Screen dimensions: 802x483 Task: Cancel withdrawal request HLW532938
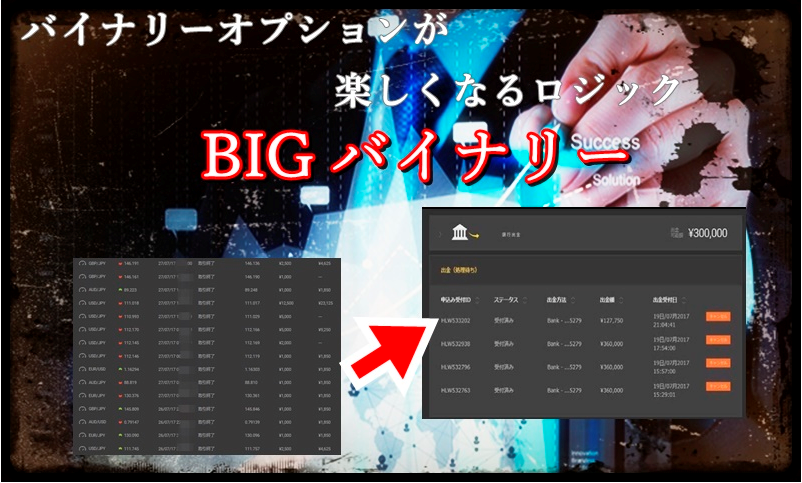click(719, 340)
